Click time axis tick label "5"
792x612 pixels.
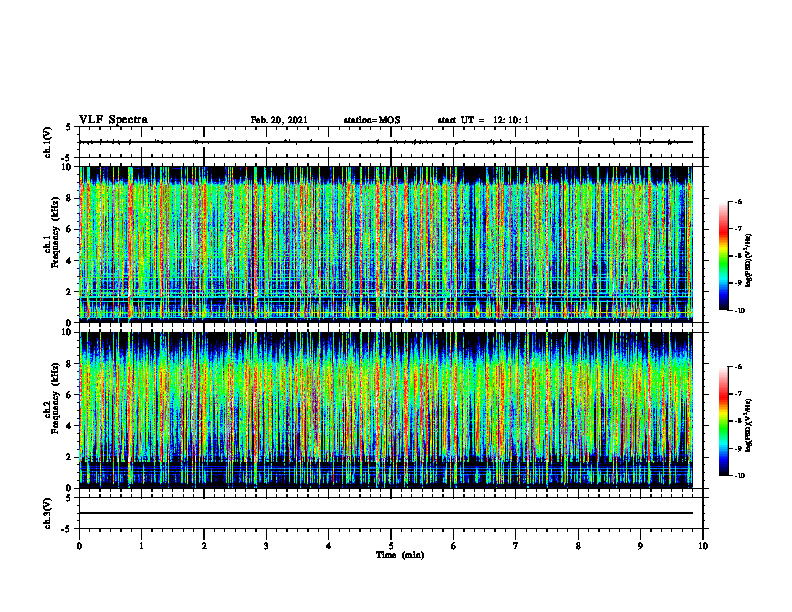pyautogui.click(x=391, y=546)
